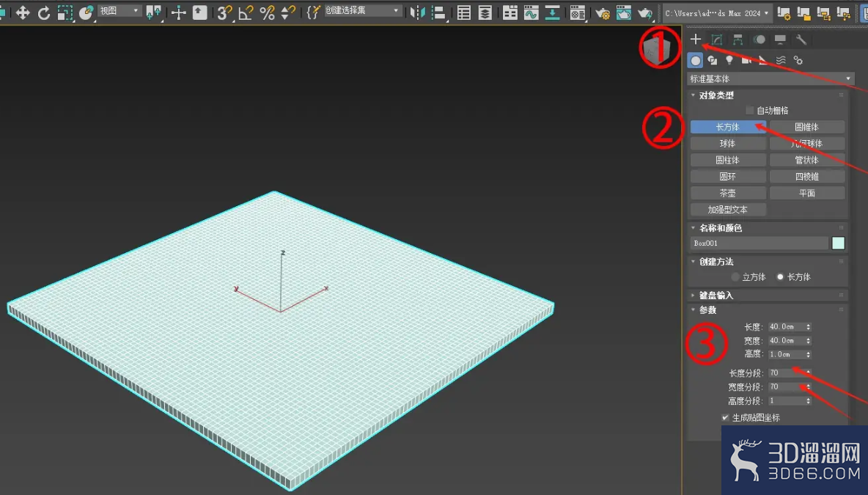This screenshot has width=868, height=495.
Task: Click the Place object tool icon
Action: [86, 12]
